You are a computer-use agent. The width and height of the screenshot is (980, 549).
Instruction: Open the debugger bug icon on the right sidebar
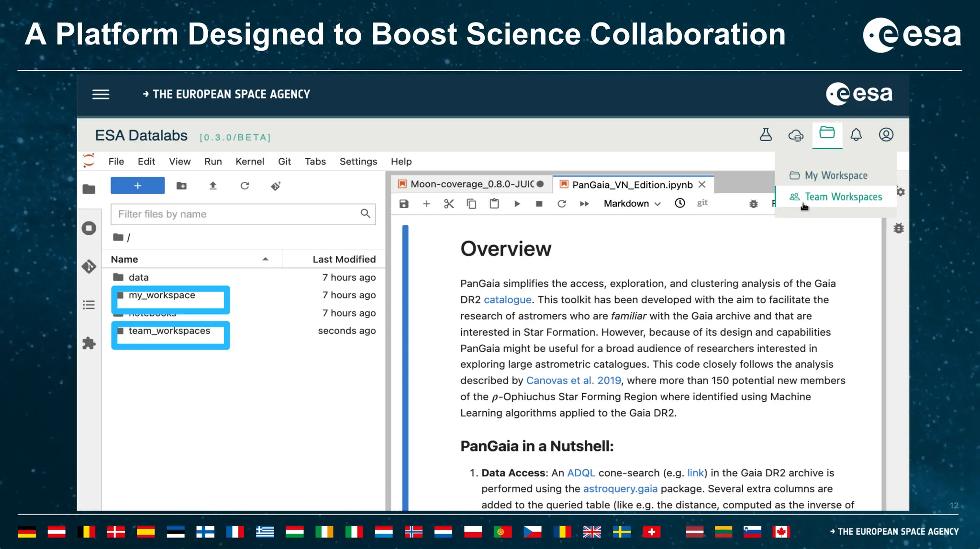(899, 228)
